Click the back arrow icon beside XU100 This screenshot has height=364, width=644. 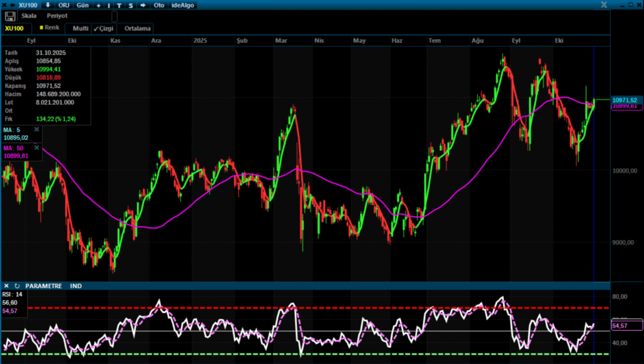(13, 5)
